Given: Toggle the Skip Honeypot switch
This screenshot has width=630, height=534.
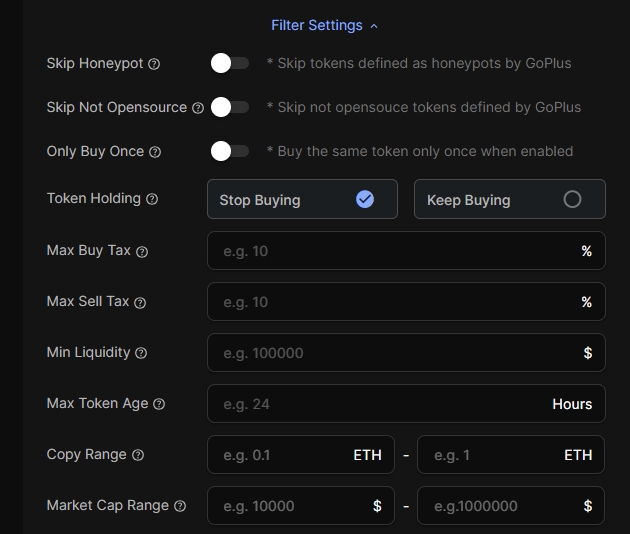Looking at the screenshot, I should point(230,63).
